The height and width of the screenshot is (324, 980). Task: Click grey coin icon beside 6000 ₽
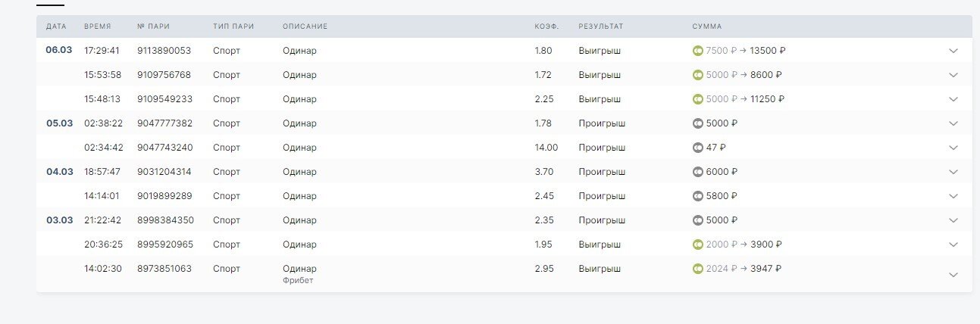pyautogui.click(x=698, y=172)
